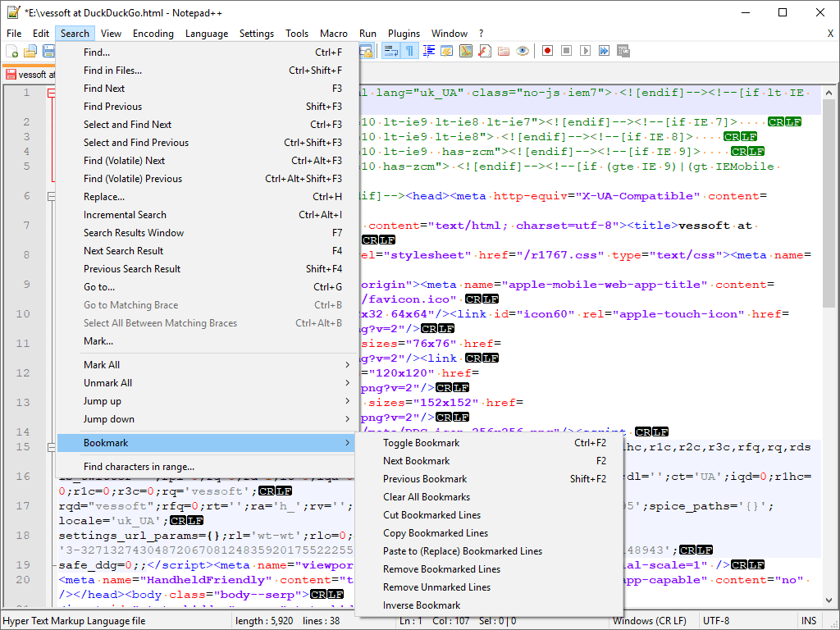Choose Copy Bookmarked Lines
The height and width of the screenshot is (630, 840).
[x=489, y=533]
